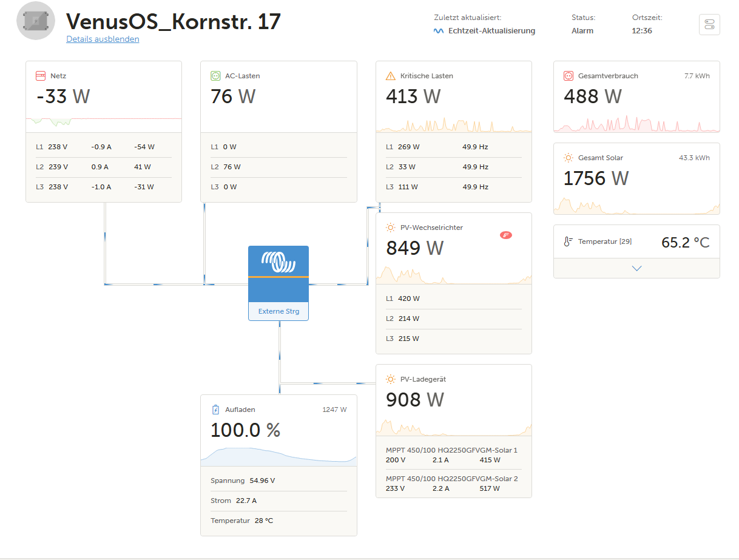The image size is (739, 560).
Task: Click the Gesamtverbrauch red graph
Action: (x=636, y=123)
